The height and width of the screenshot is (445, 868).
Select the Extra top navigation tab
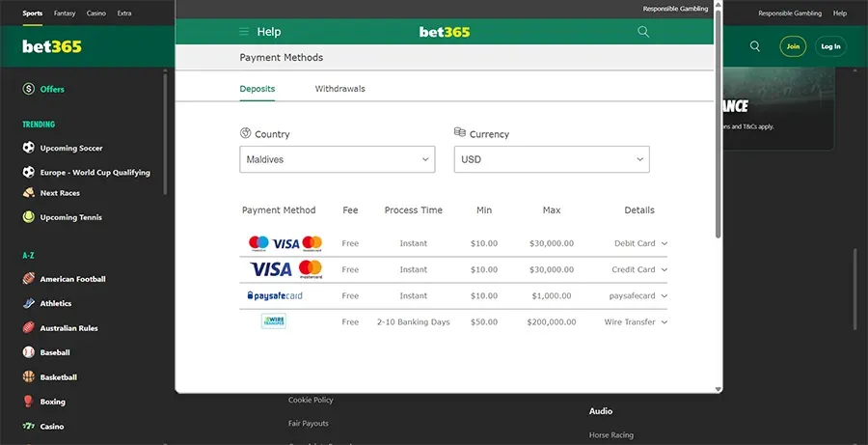point(124,14)
